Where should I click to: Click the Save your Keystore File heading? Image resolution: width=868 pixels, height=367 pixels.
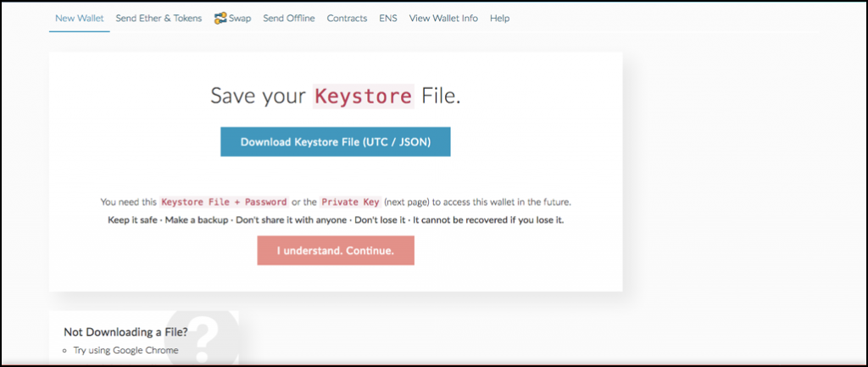point(336,96)
